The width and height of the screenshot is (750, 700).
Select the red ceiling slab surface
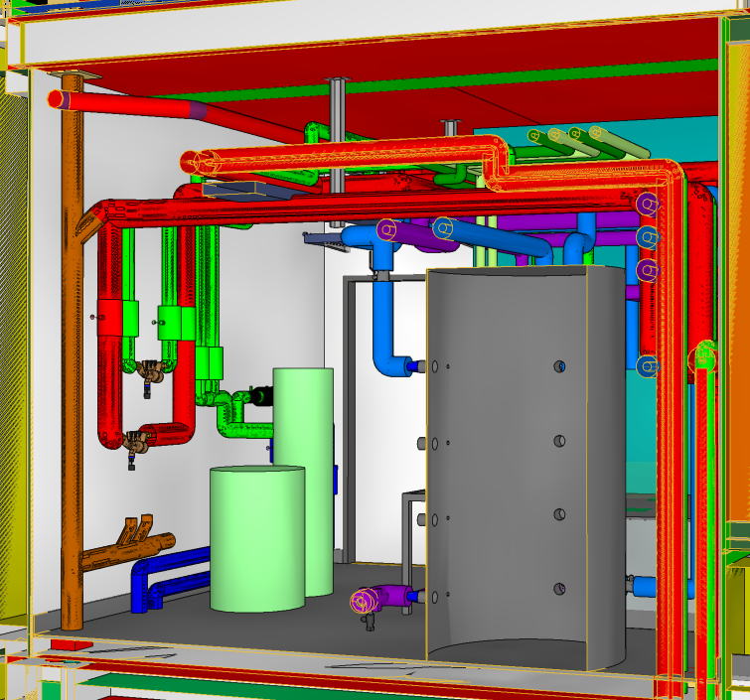[397, 55]
